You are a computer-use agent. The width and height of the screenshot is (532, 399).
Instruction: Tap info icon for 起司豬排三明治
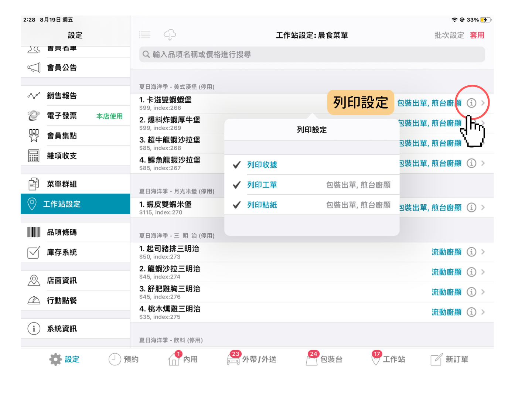click(471, 252)
